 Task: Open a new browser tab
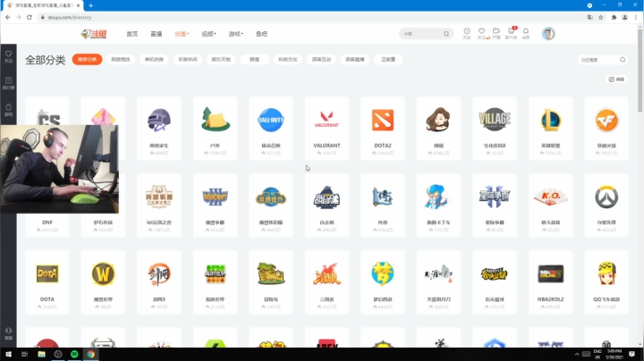[90, 5]
